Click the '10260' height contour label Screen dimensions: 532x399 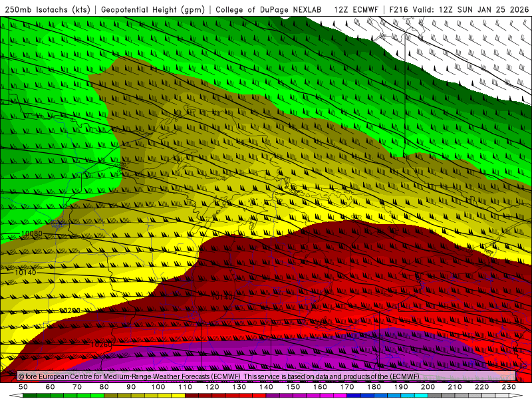[101, 344]
